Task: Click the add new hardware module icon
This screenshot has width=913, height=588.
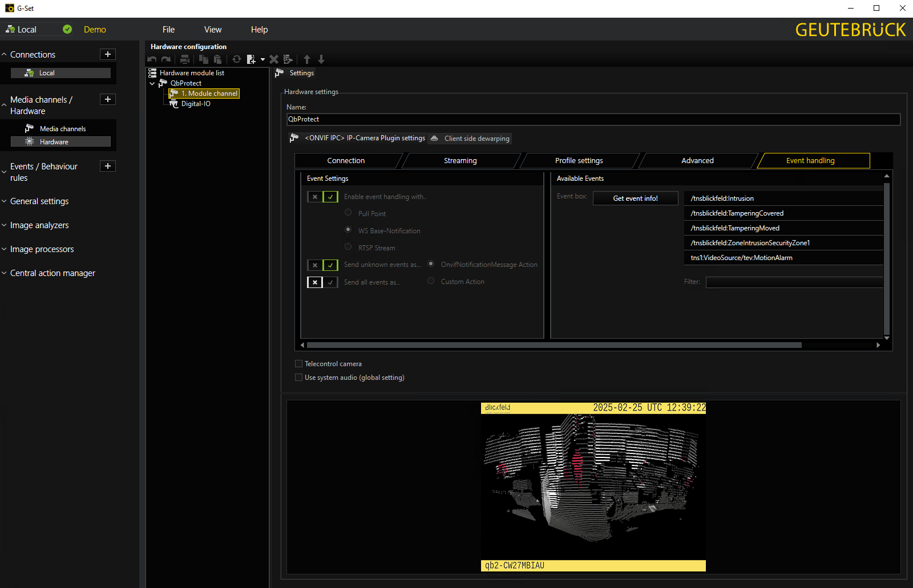Action: [x=251, y=59]
